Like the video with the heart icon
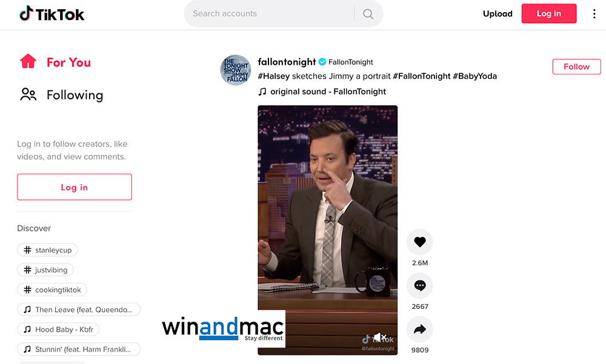The width and height of the screenshot is (606, 364). pyautogui.click(x=420, y=242)
